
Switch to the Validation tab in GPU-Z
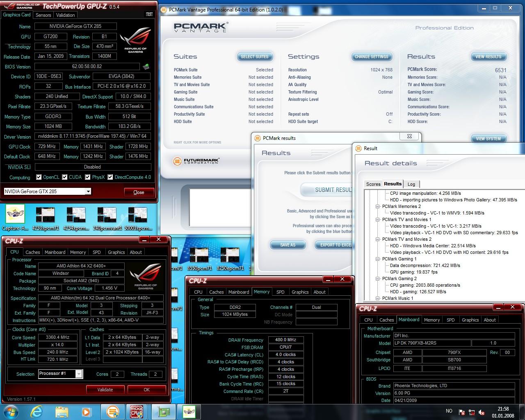coord(66,15)
